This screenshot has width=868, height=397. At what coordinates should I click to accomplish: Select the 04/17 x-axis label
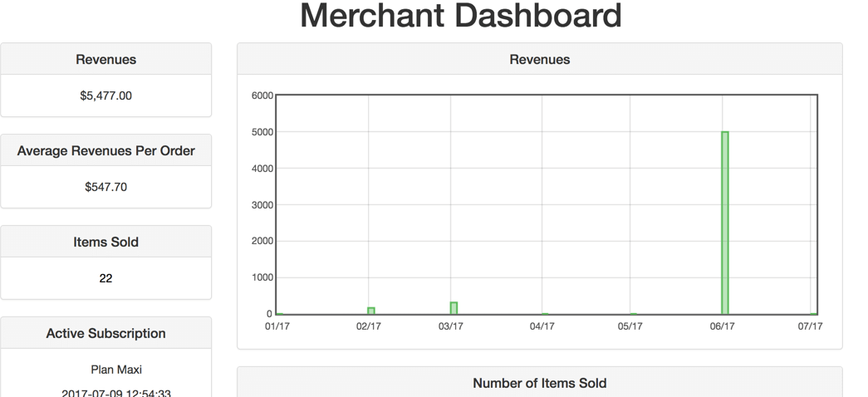(542, 326)
